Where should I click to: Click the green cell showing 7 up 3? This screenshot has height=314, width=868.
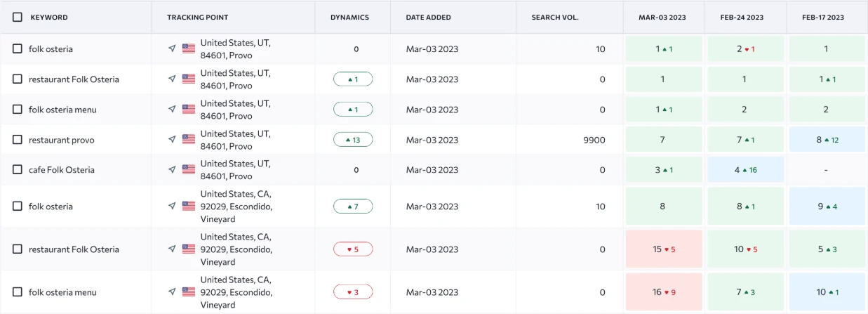(745, 292)
